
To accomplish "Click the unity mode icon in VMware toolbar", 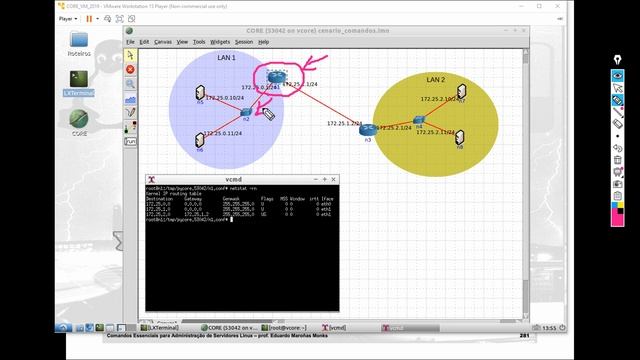I will tap(131, 19).
